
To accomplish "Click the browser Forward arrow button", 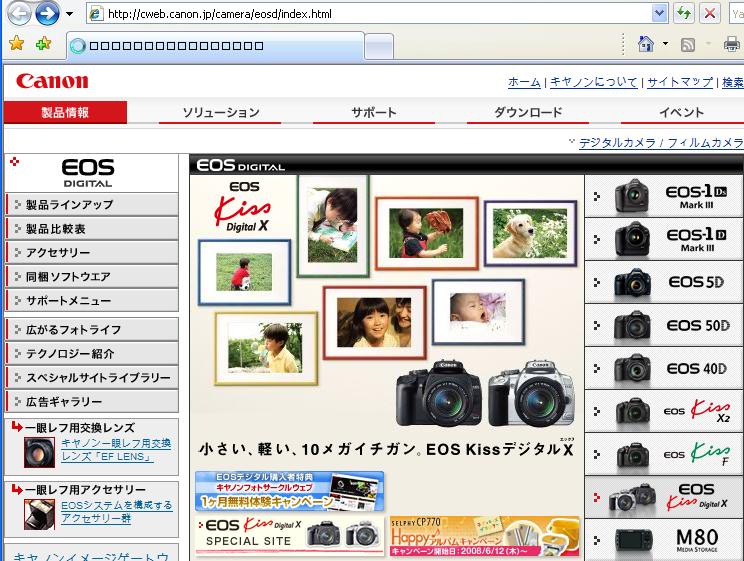I will 47,13.
